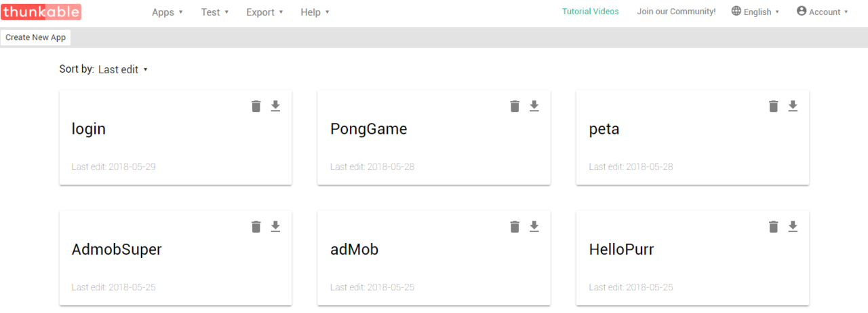Click Last edit date on AdmobSuper card
Screen dimensions: 868x313
pos(114,287)
